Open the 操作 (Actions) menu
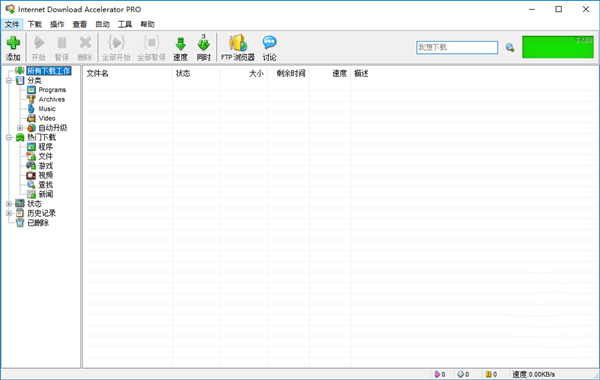 pos(57,24)
